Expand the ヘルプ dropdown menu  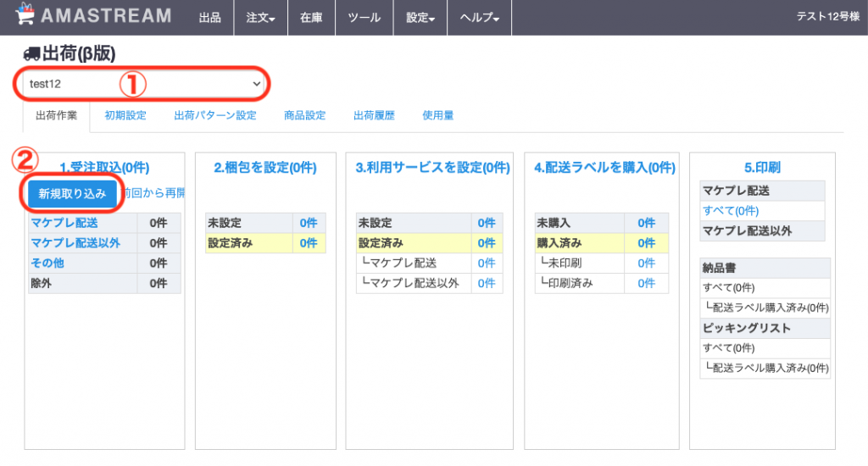click(480, 18)
